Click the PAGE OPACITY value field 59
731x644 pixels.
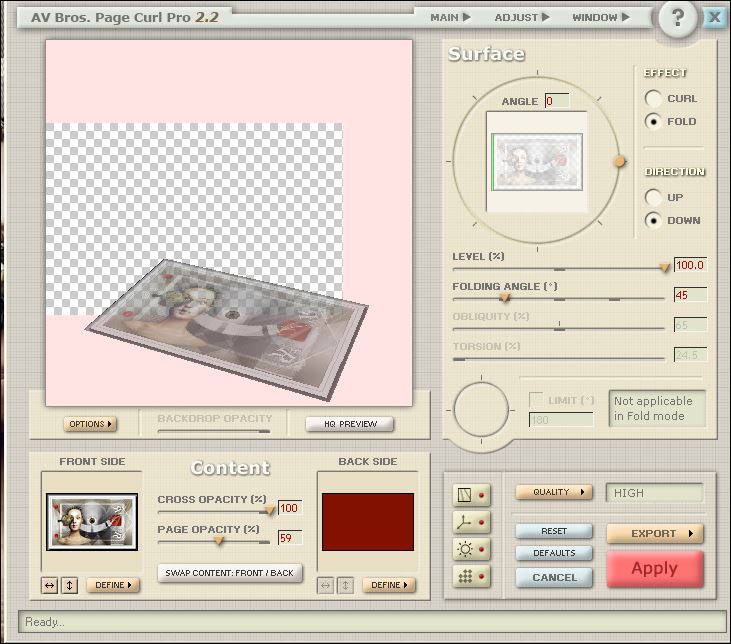coord(290,538)
